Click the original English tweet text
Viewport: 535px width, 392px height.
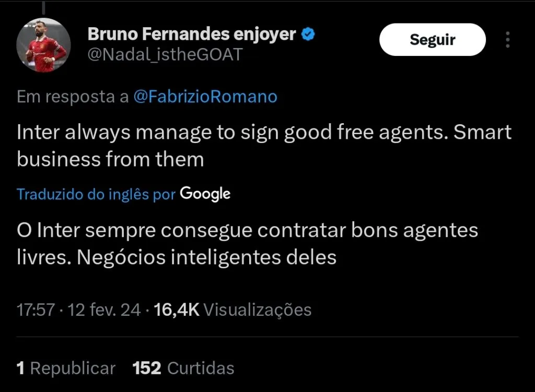[x=264, y=146]
